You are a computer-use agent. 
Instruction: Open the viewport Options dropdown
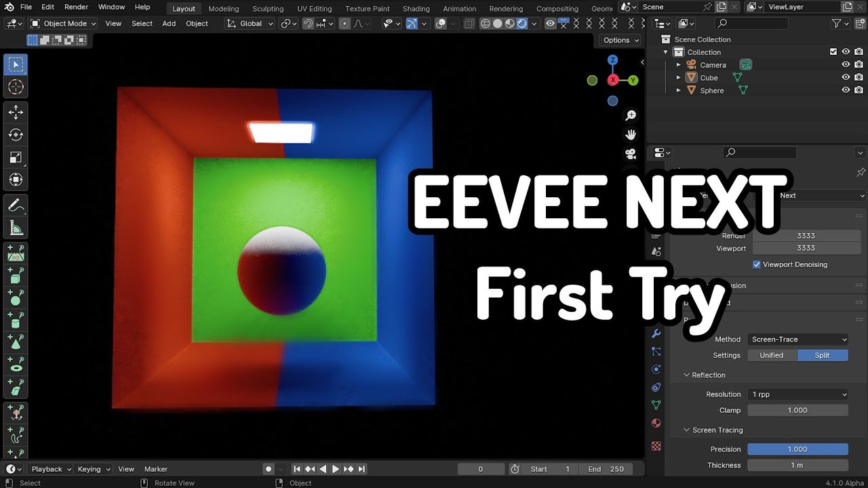pyautogui.click(x=621, y=40)
